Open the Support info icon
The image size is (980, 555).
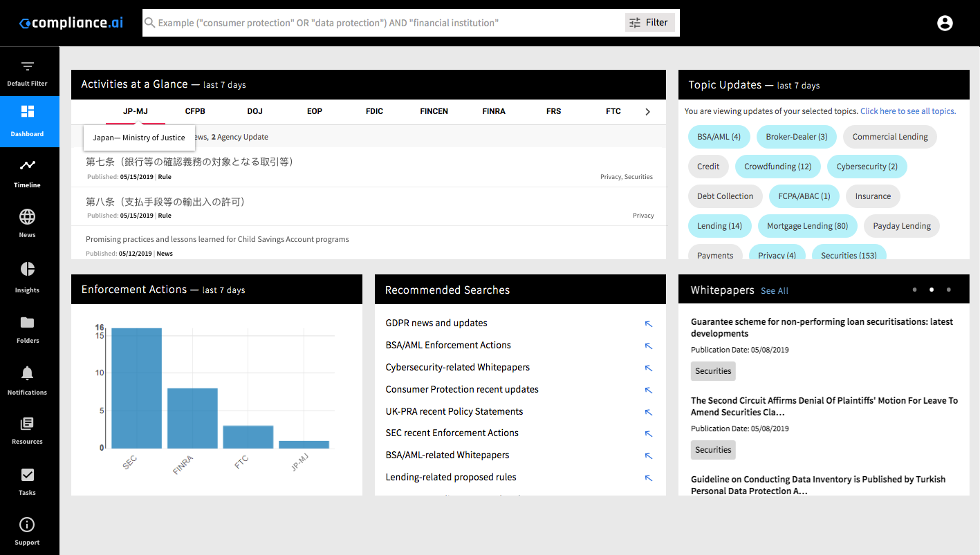tap(27, 525)
